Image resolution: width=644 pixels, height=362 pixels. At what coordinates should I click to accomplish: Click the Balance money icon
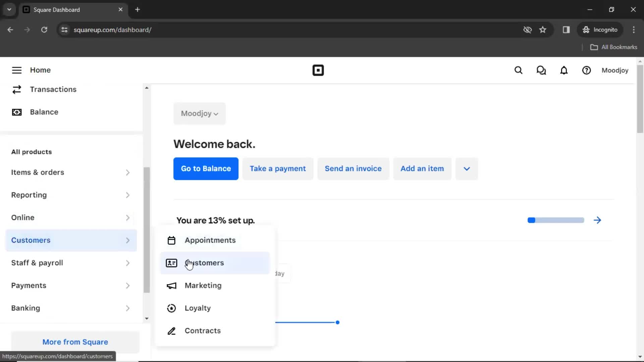pyautogui.click(x=16, y=112)
